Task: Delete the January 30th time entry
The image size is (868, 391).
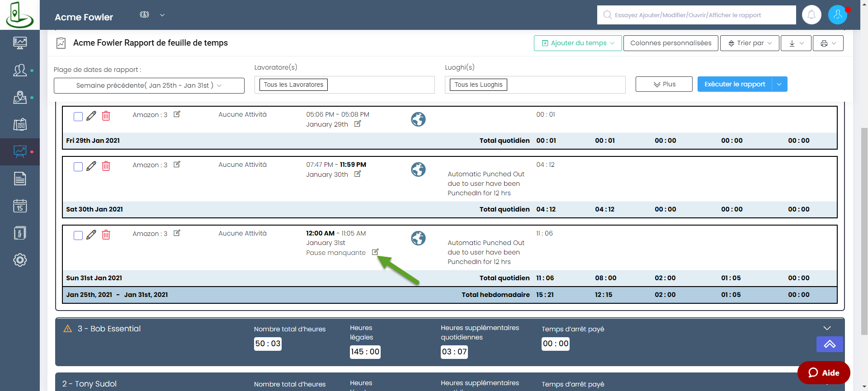Action: coord(106,166)
